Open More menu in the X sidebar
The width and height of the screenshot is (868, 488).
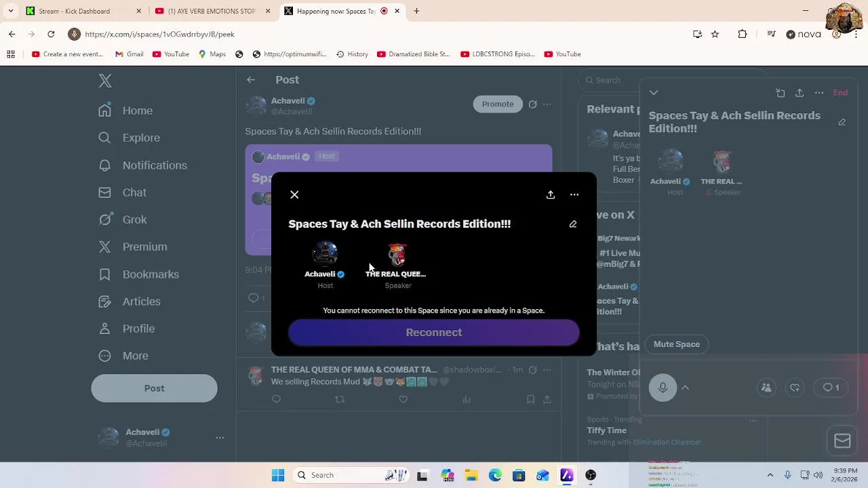pyautogui.click(x=123, y=356)
